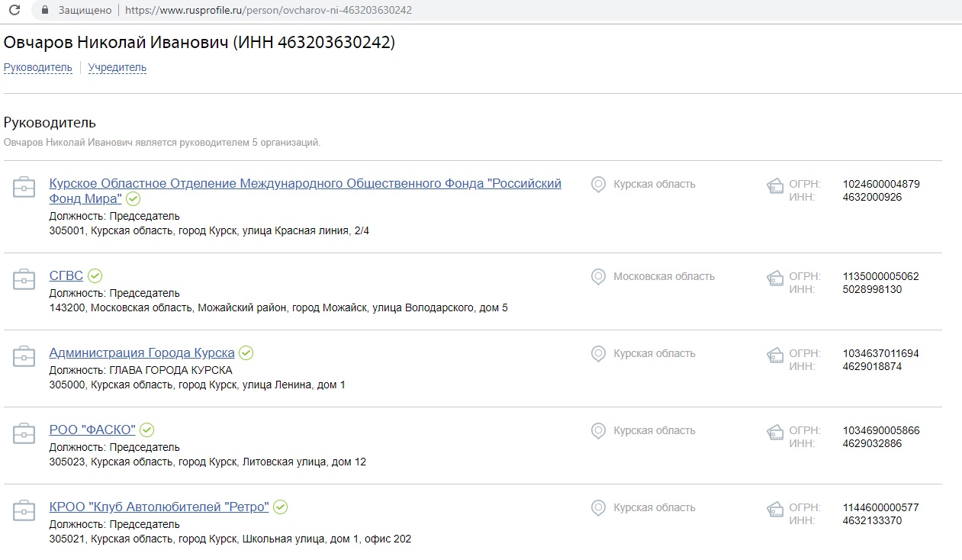Screen dimensions: 962x560
Task: Click card icon beside ОГРН 1024600004879
Action: (x=775, y=187)
